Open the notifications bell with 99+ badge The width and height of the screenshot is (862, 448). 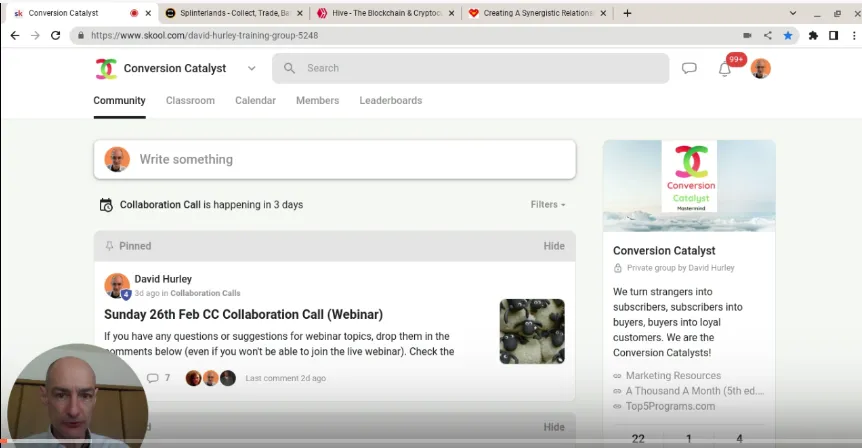pyautogui.click(x=725, y=69)
